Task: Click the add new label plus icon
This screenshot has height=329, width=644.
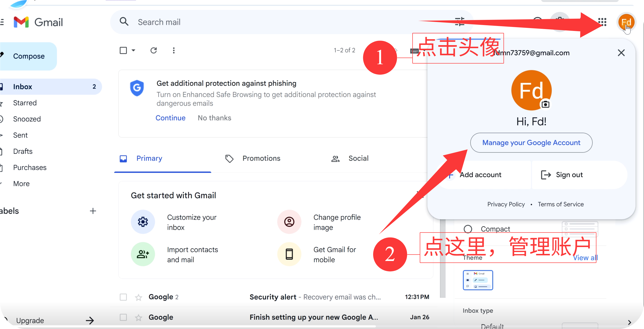Action: 93,211
